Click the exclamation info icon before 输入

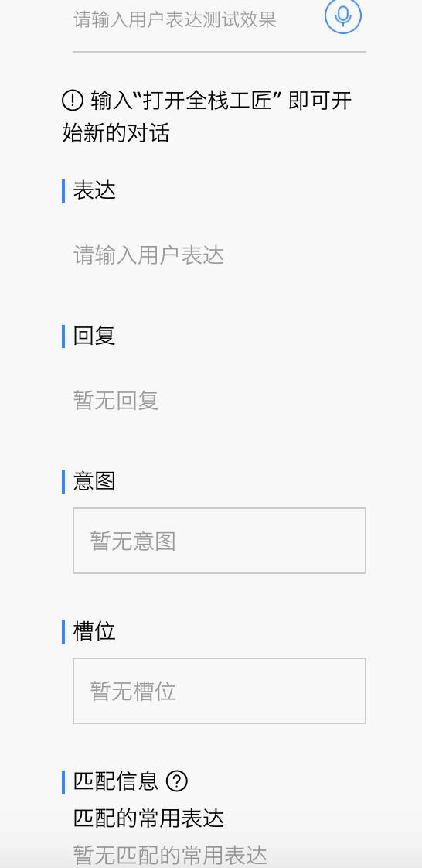73,101
